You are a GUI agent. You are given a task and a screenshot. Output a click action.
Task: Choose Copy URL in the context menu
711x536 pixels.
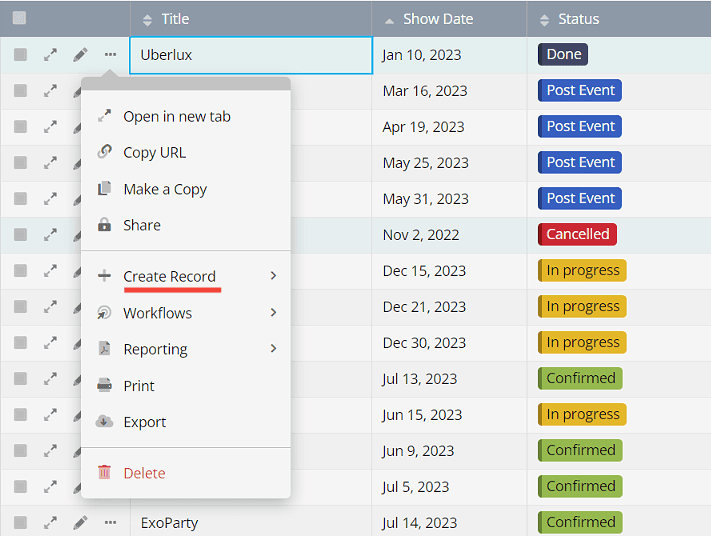tap(154, 153)
